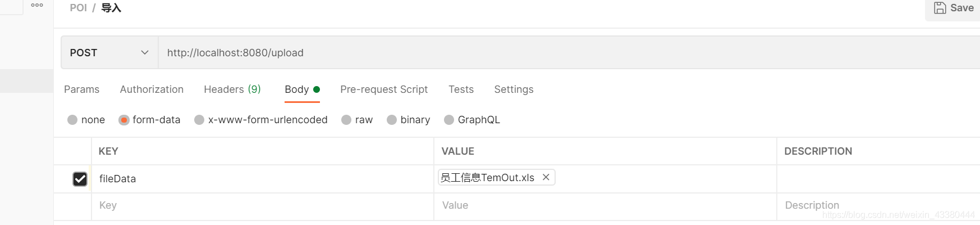Image resolution: width=980 pixels, height=225 pixels.
Task: Click the request URL input field
Action: point(505,52)
